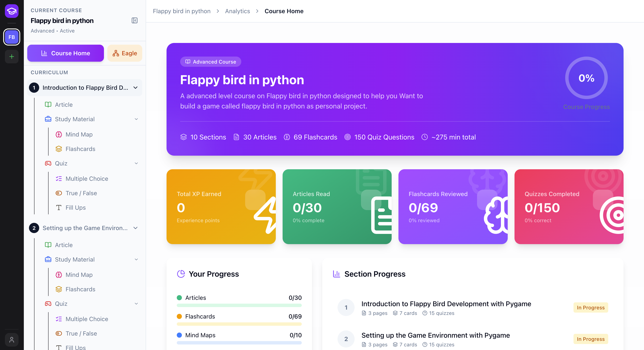Open section 1 row in Section Progress

tap(446, 307)
